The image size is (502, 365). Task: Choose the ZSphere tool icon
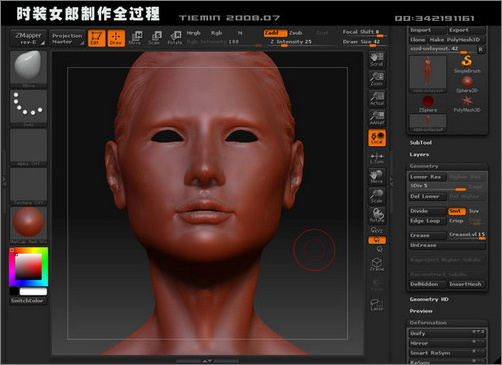tap(428, 104)
